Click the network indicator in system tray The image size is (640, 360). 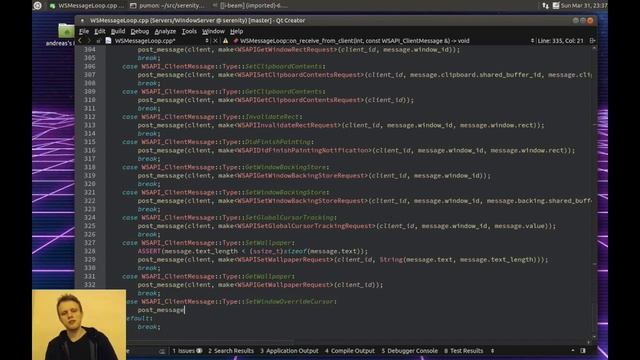coord(545,6)
